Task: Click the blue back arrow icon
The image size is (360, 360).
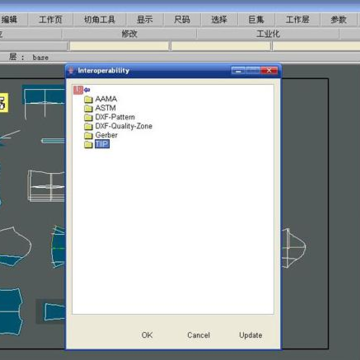Action: (87, 90)
